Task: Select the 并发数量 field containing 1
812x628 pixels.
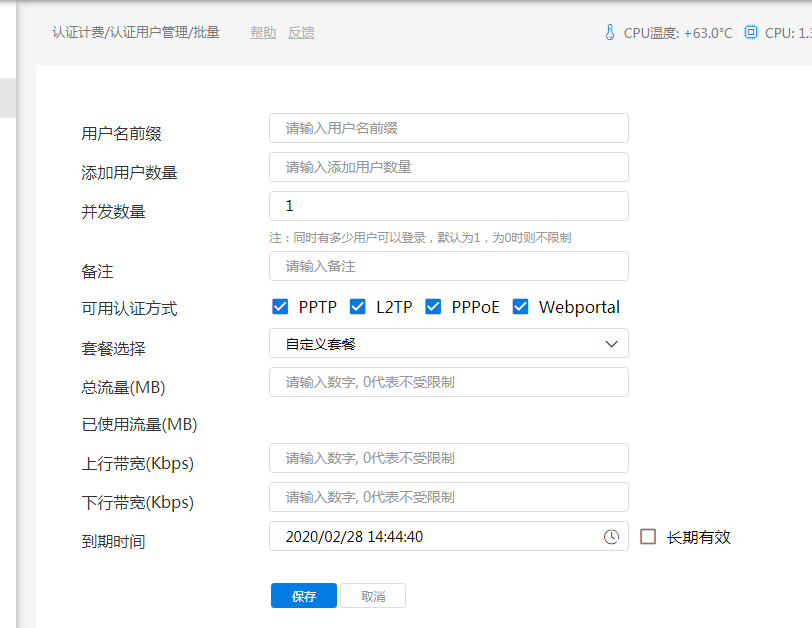Action: click(x=448, y=206)
